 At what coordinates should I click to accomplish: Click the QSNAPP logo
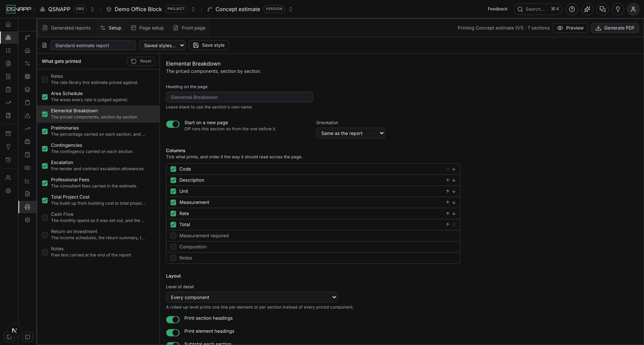[x=19, y=9]
